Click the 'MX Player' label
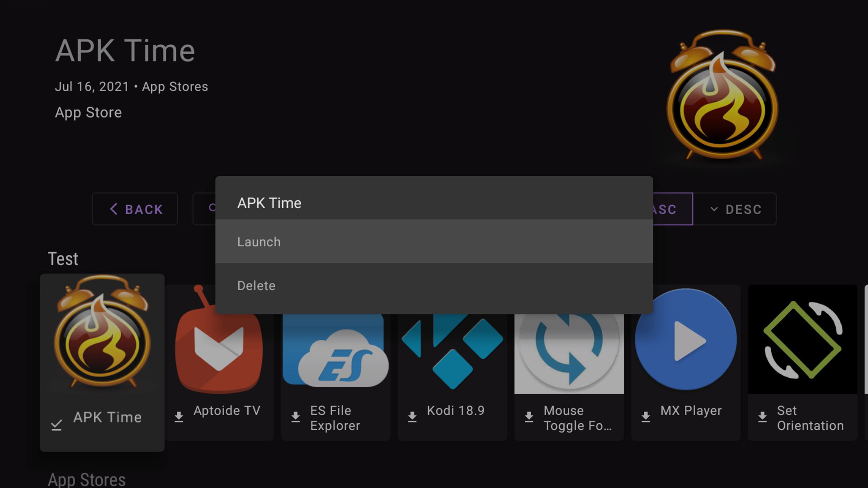Image resolution: width=868 pixels, height=488 pixels. click(691, 410)
